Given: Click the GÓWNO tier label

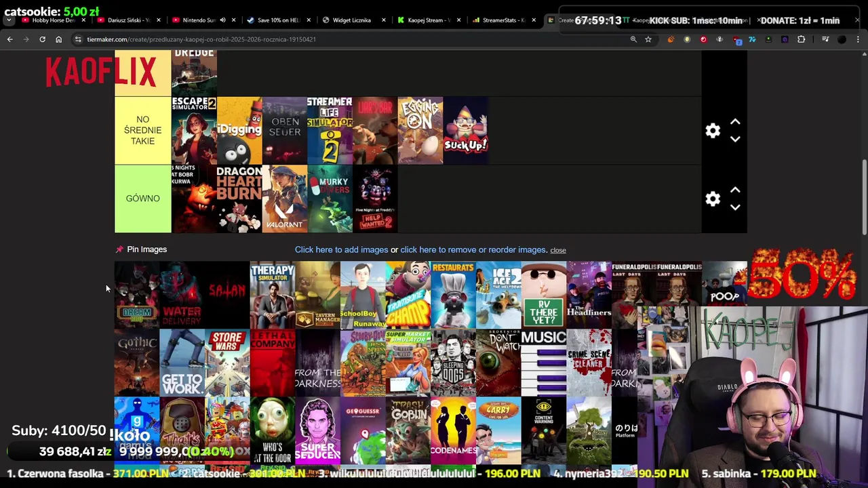Looking at the screenshot, I should pos(142,199).
